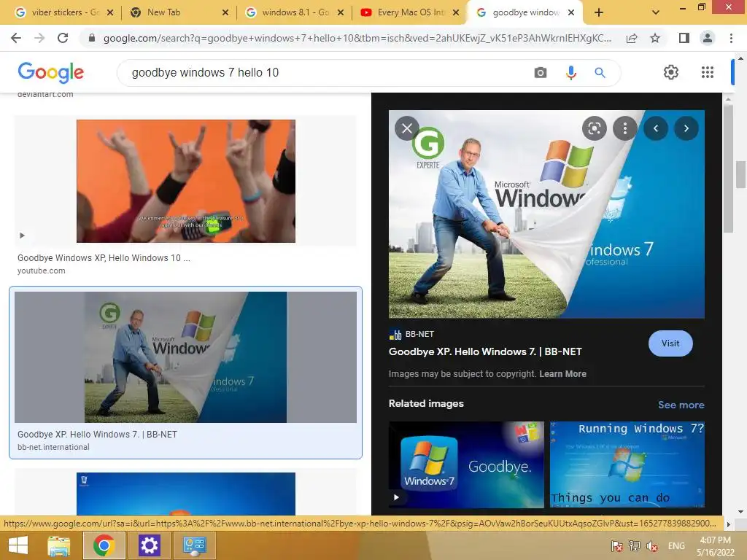Click the Google search text field
747x560 pixels.
click(x=324, y=72)
